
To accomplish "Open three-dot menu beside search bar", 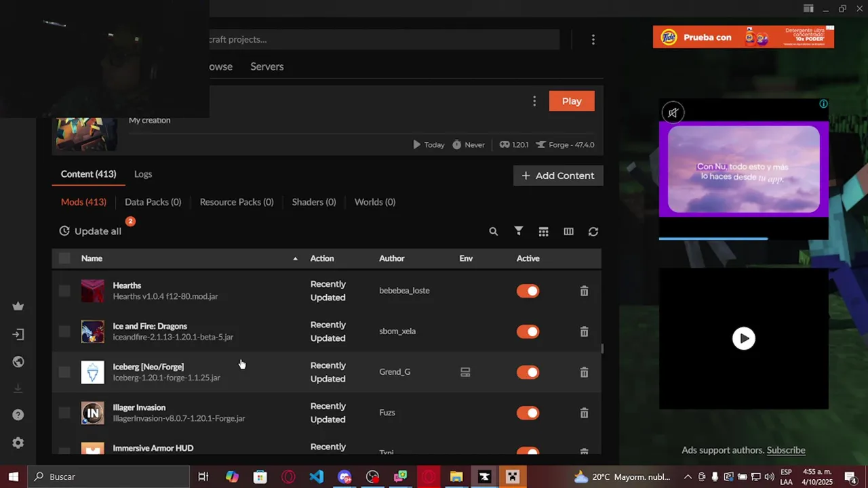I will (x=593, y=40).
